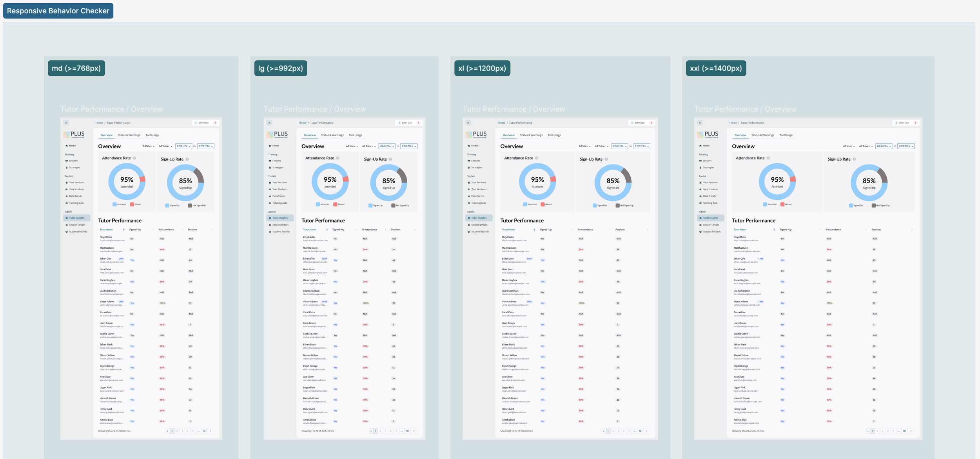
Task: Go to pagination page 10 in lg frame
Action: point(407,431)
